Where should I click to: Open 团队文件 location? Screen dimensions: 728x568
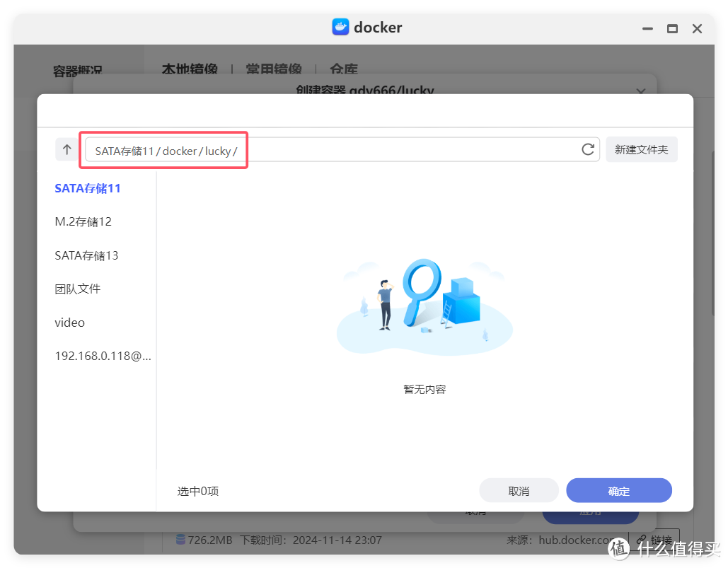78,289
